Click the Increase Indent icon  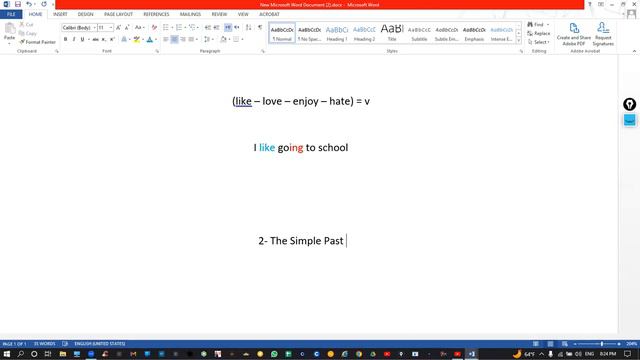[x=217, y=27]
